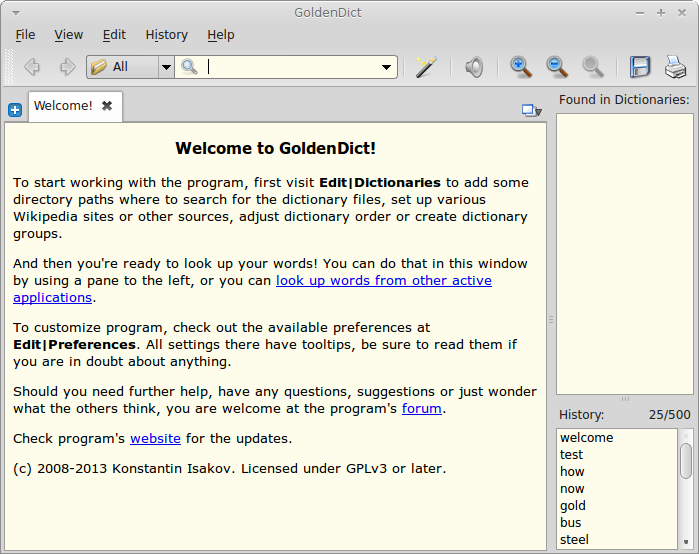Viewport: 699px width, 554px height.
Task: Go forward with the right arrow icon
Action: click(x=67, y=67)
